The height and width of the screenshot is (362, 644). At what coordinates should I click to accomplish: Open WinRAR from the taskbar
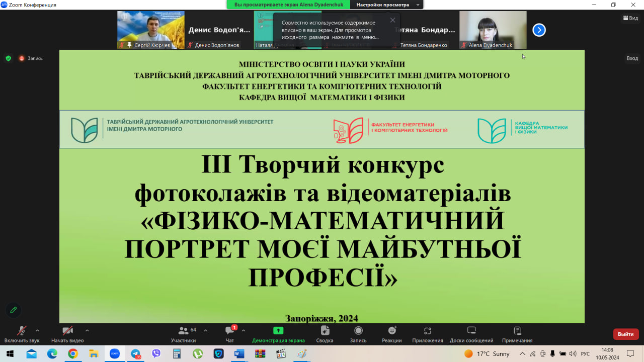(x=260, y=354)
